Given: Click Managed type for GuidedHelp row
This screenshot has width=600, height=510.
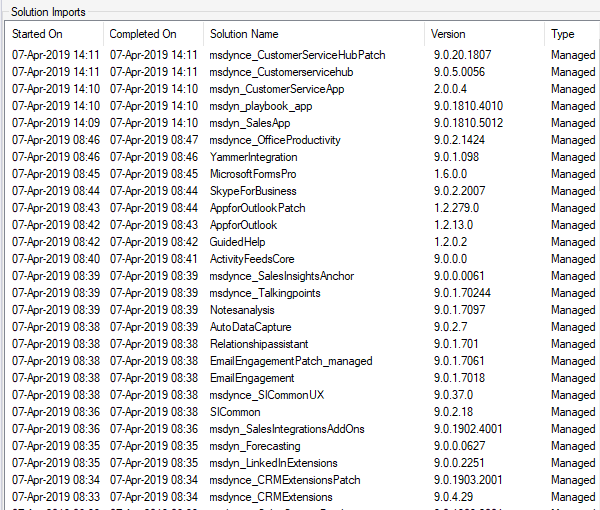Looking at the screenshot, I should click(573, 242).
